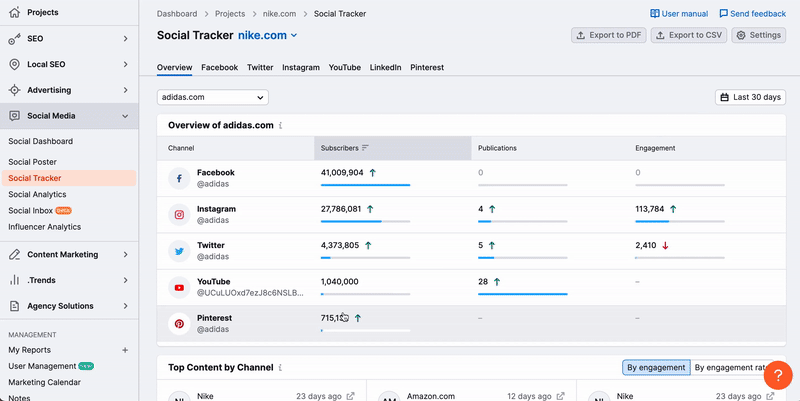Click the Facebook channel logo icon
Screen dimensions: 800x401
coord(180,179)
